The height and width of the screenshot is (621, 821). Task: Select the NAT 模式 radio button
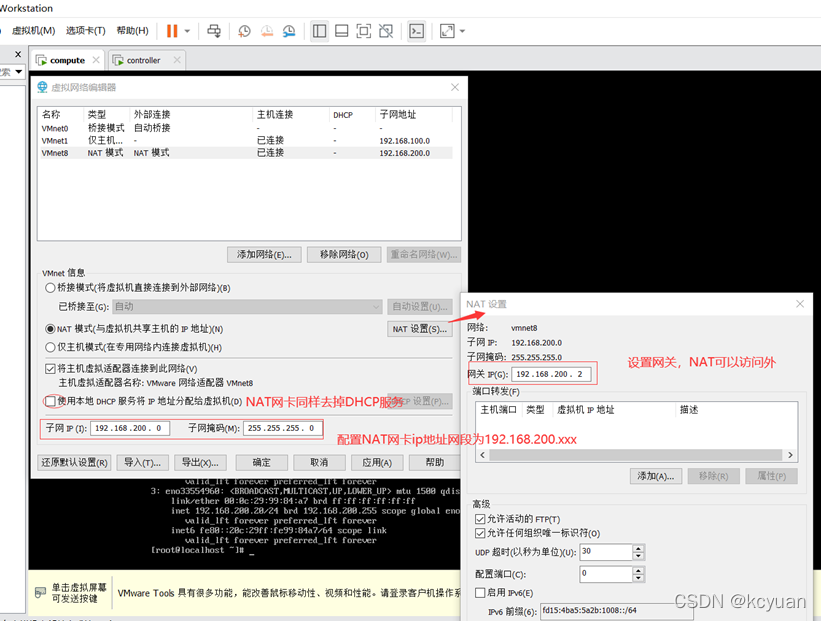pyautogui.click(x=50, y=329)
